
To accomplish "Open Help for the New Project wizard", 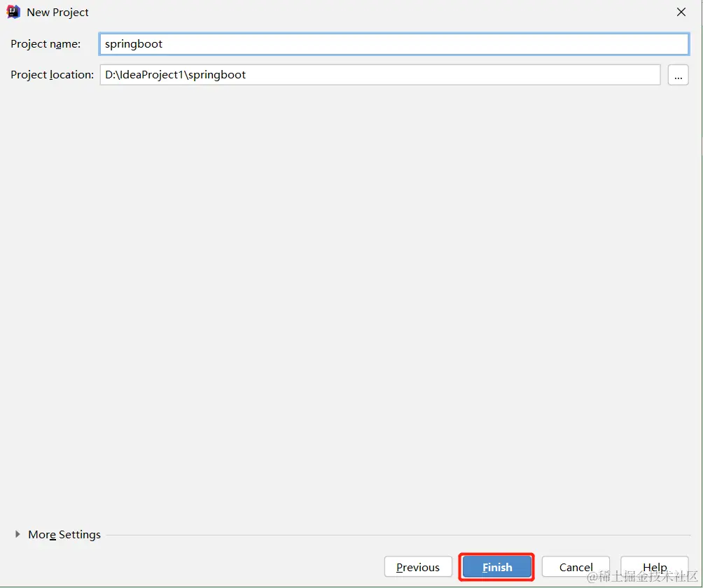I will point(655,567).
